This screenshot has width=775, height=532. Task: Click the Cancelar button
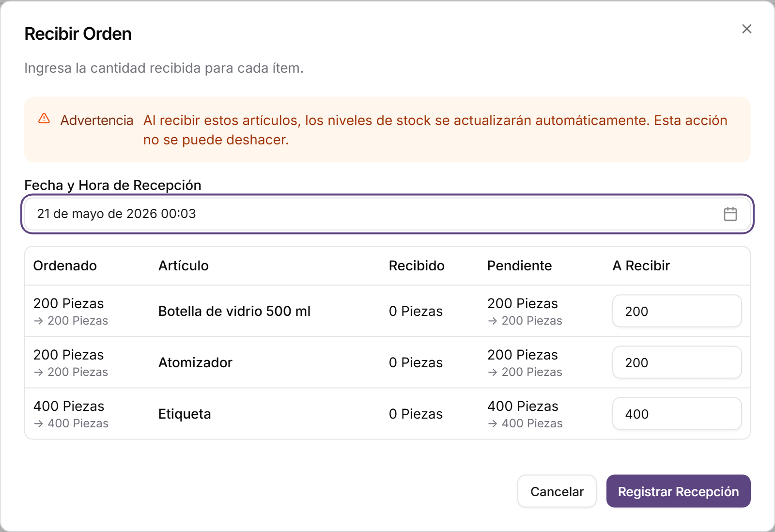click(x=557, y=491)
